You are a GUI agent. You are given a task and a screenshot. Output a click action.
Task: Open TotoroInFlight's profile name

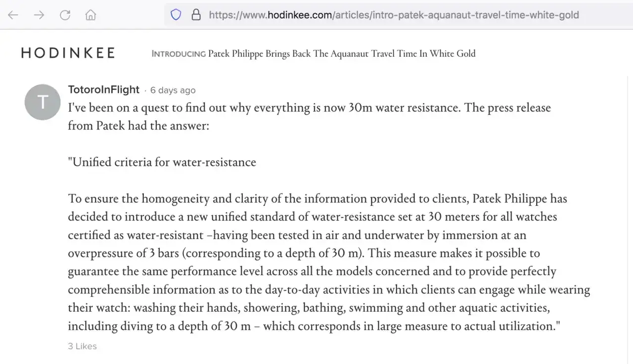(x=103, y=89)
